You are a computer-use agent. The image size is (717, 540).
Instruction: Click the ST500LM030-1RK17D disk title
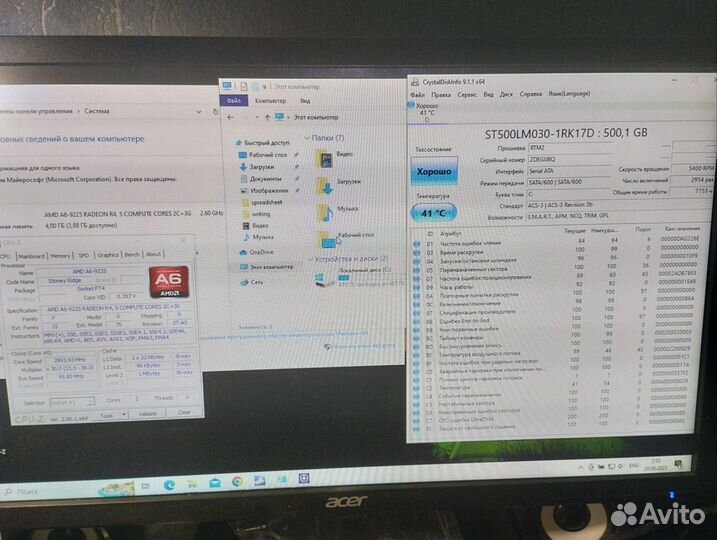[x=566, y=133]
